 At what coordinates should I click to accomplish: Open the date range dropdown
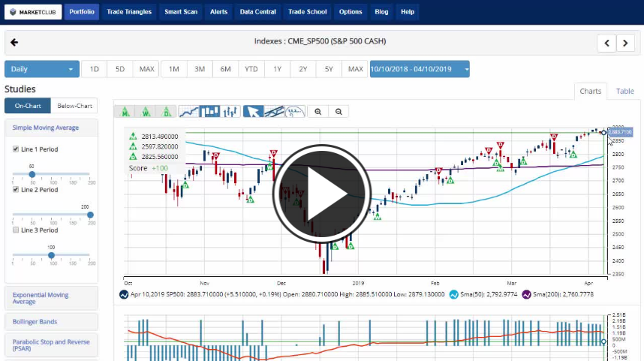click(x=419, y=69)
